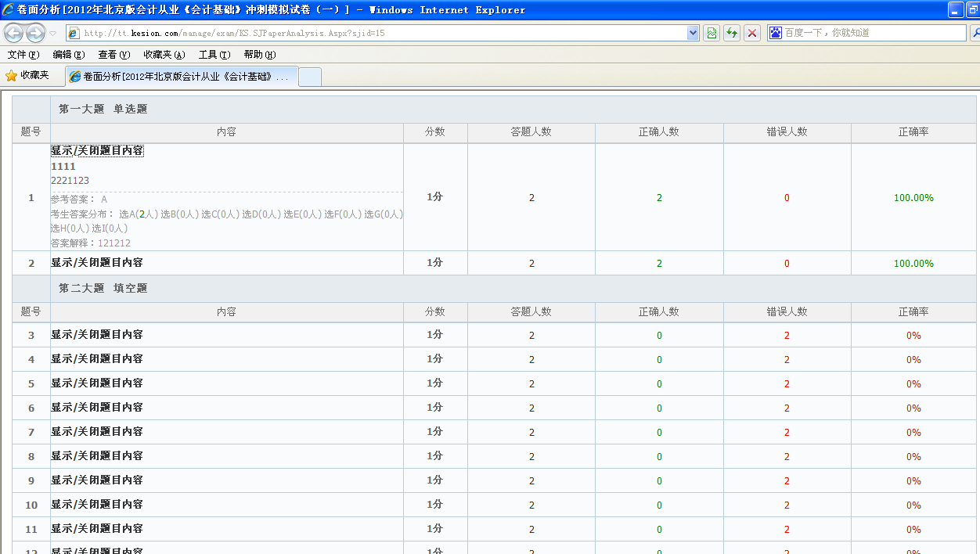
Task: Toggle question content for item 10
Action: coord(97,504)
